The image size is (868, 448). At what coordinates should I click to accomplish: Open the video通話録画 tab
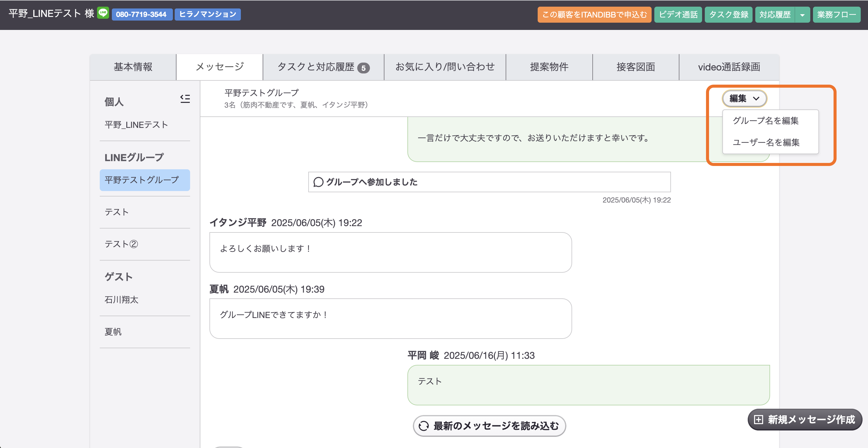point(729,67)
